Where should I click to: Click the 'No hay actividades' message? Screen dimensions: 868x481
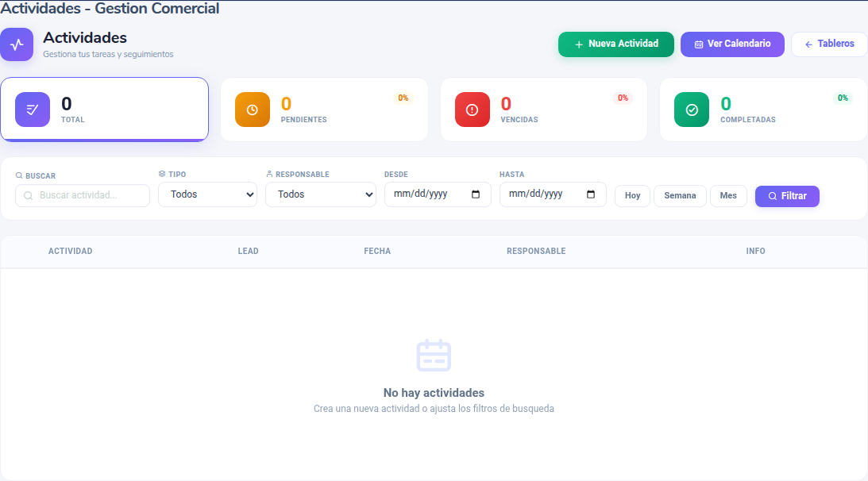tap(434, 393)
